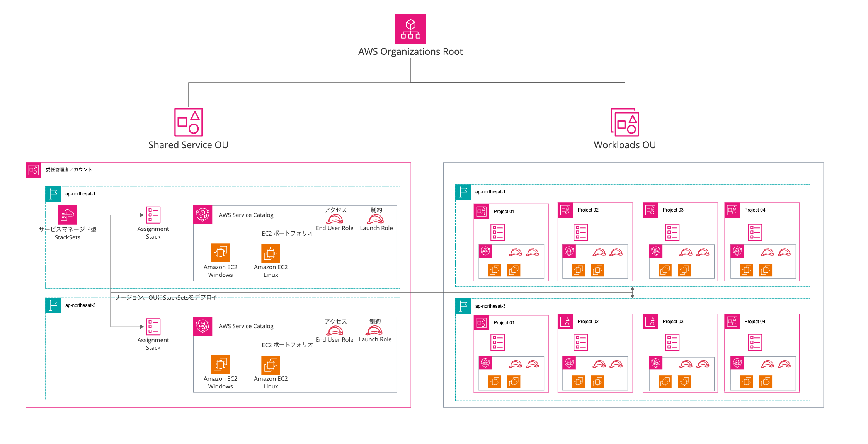868x444 pixels.
Task: Click the AWS Organizations Root label text
Action: click(410, 51)
